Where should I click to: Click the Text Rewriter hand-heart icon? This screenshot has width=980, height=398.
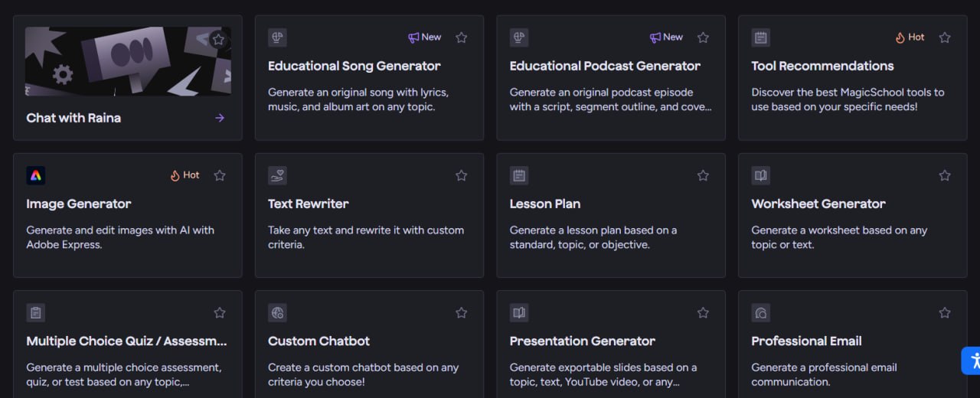pyautogui.click(x=277, y=175)
